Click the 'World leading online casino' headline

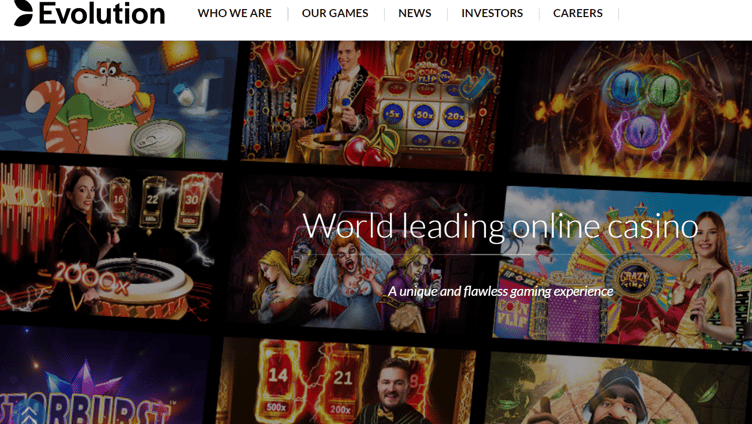pos(500,226)
